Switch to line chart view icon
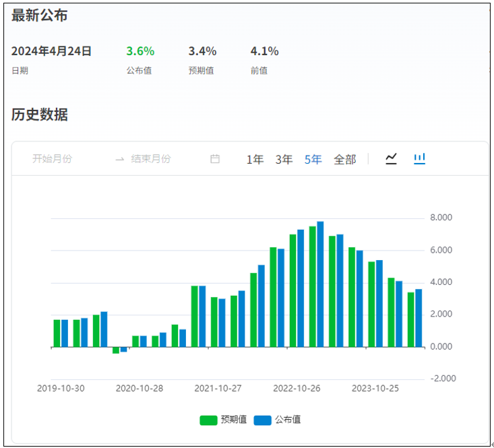Screen dimensions: 494x448 (x=391, y=159)
